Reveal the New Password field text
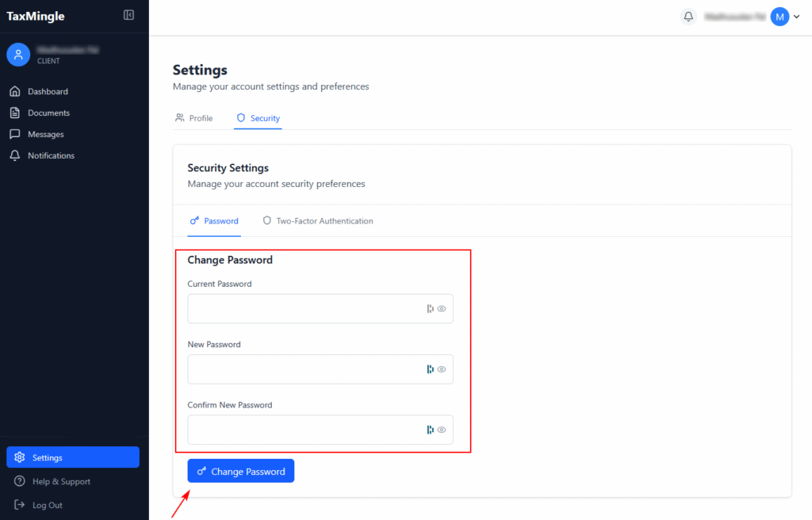 442,369
